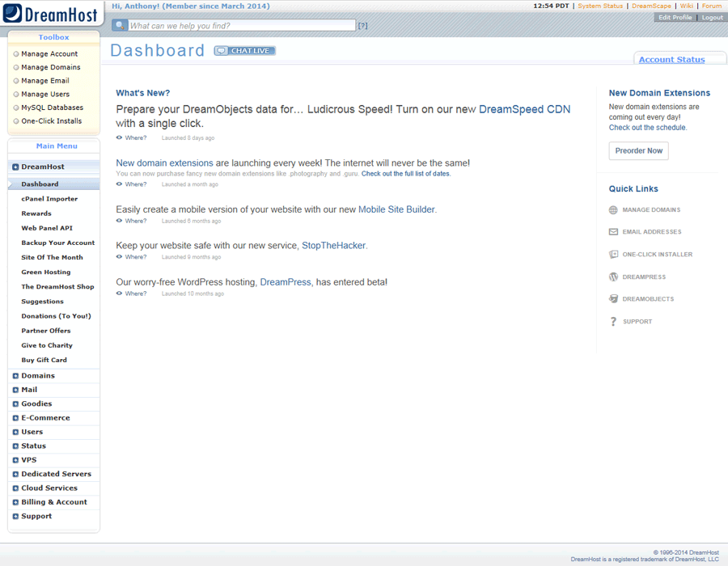Open Check out the schedule link
The image size is (728, 566).
pyautogui.click(x=647, y=128)
